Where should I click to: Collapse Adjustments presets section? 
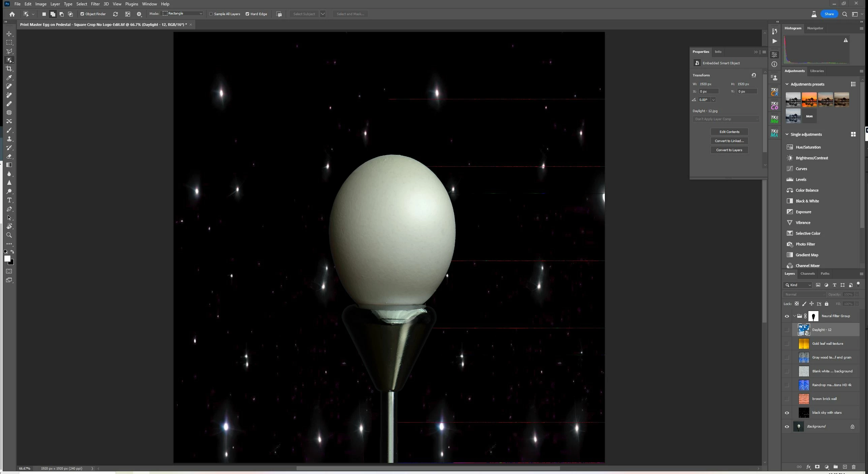pyautogui.click(x=787, y=84)
